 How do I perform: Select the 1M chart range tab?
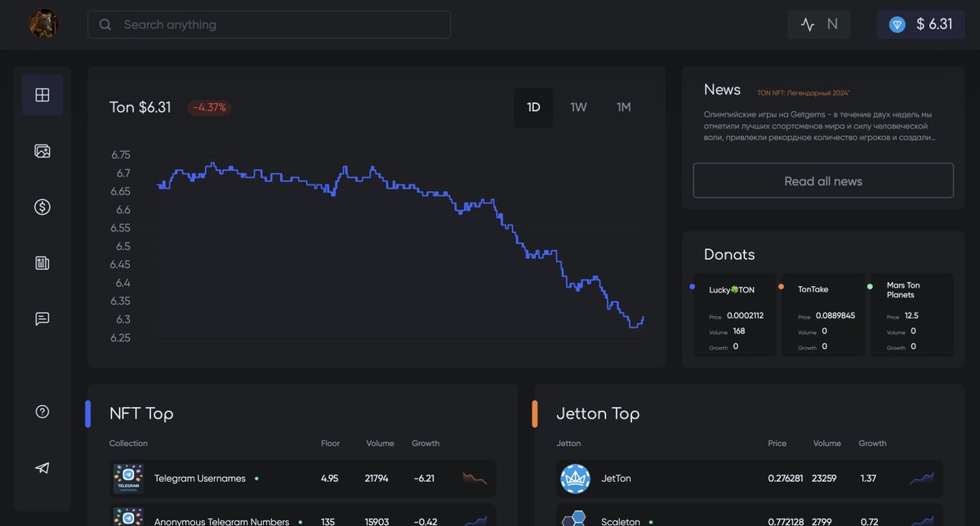point(624,108)
